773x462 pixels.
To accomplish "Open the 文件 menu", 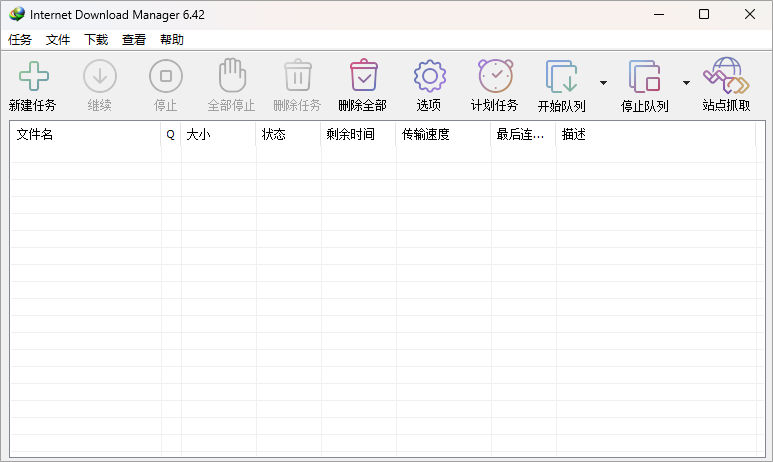I will point(58,39).
